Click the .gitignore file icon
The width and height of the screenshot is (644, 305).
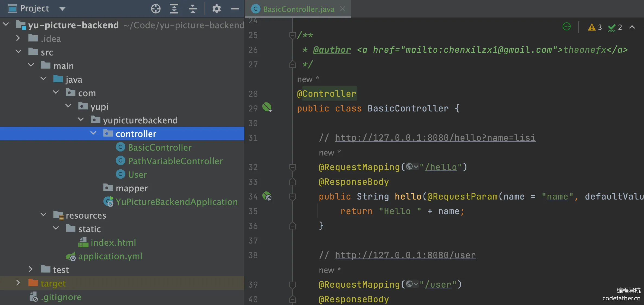point(33,297)
